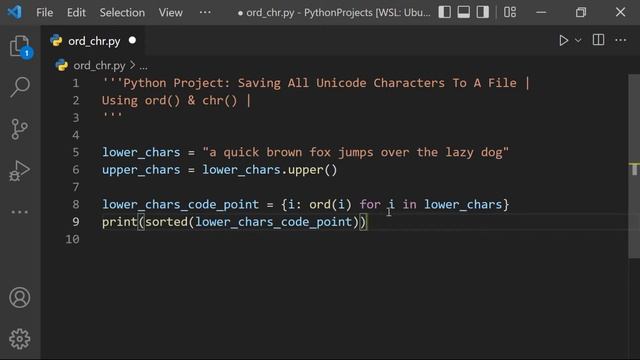640x360 pixels.
Task: Run the Python file
Action: (x=563, y=40)
